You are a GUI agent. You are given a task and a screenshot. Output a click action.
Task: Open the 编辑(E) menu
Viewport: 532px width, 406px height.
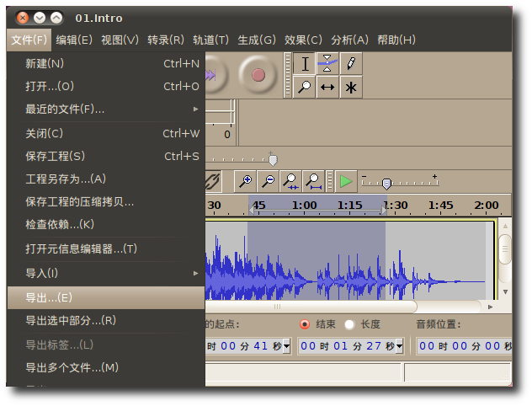[74, 40]
